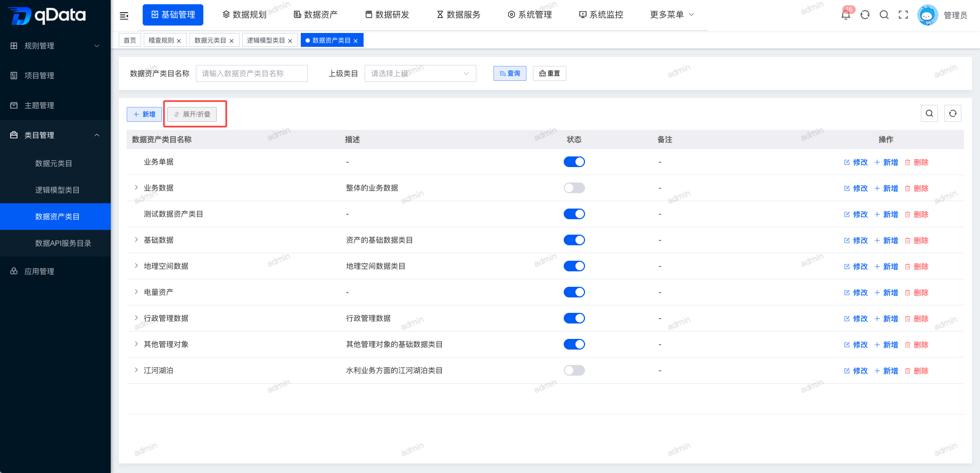Image resolution: width=980 pixels, height=473 pixels.
Task: Click the administrator avatar
Action: point(927,15)
